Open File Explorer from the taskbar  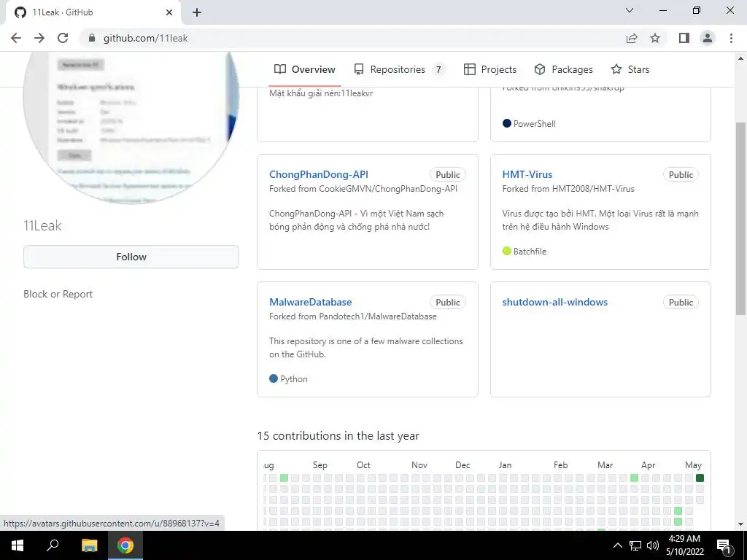(x=89, y=545)
